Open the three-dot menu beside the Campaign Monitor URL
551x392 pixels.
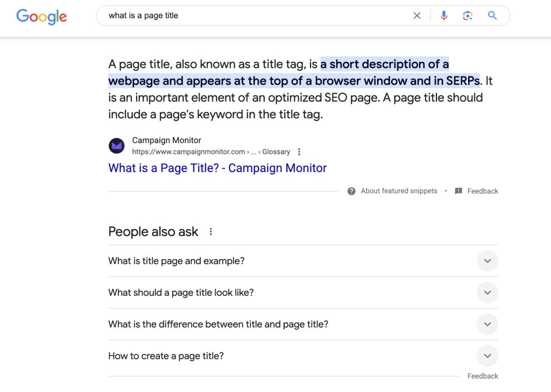(x=299, y=152)
